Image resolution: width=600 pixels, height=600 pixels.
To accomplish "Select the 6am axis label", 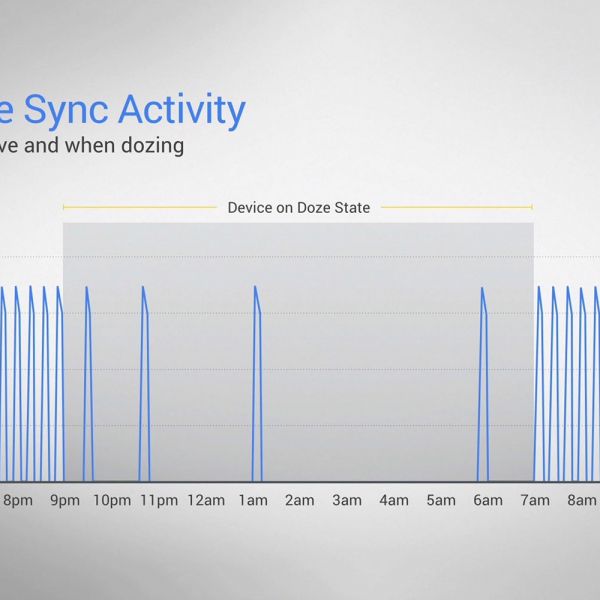I will point(487,500).
